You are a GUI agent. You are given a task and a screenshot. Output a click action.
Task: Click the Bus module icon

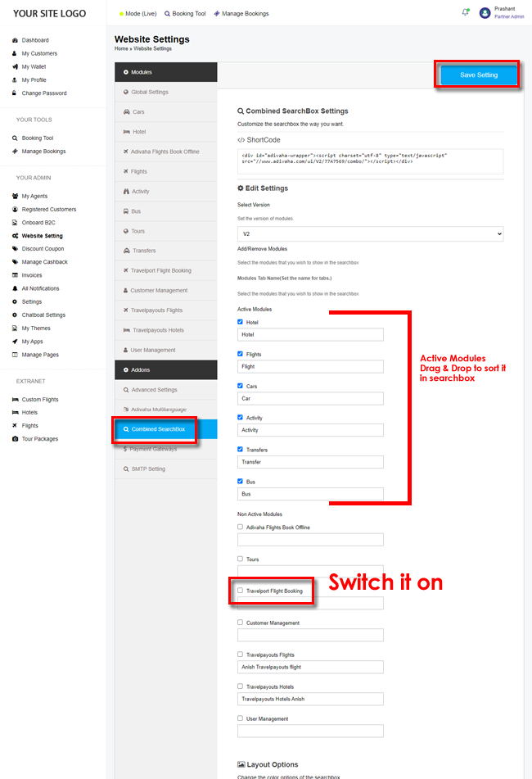(x=126, y=211)
